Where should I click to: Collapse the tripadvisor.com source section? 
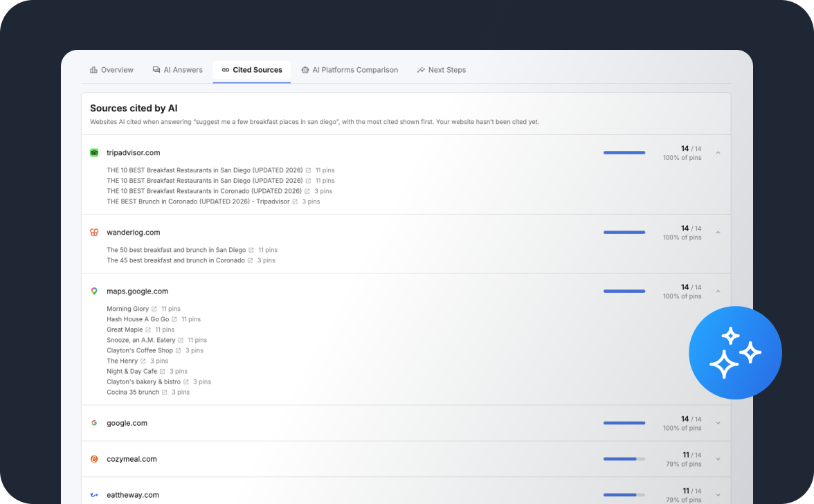click(718, 152)
